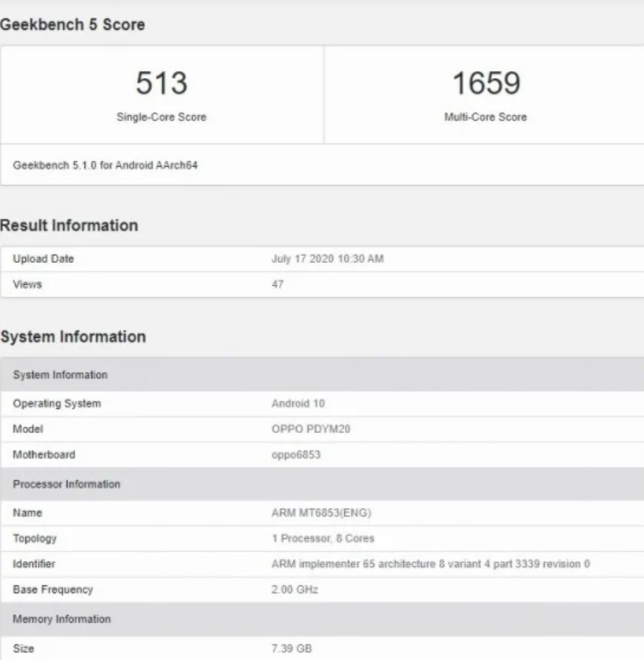
Task: Click the Geekbench 5 Score heading
Action: [x=72, y=24]
